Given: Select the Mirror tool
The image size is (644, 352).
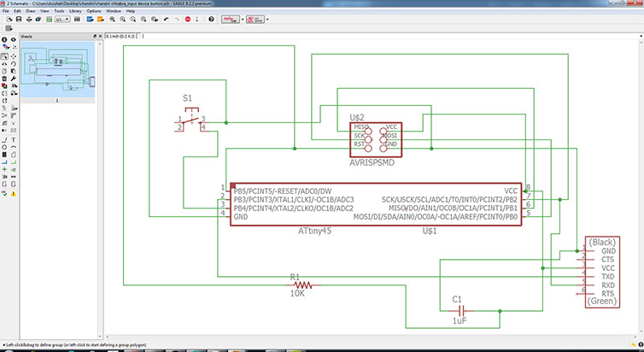Looking at the screenshot, I should pyautogui.click(x=4, y=64).
